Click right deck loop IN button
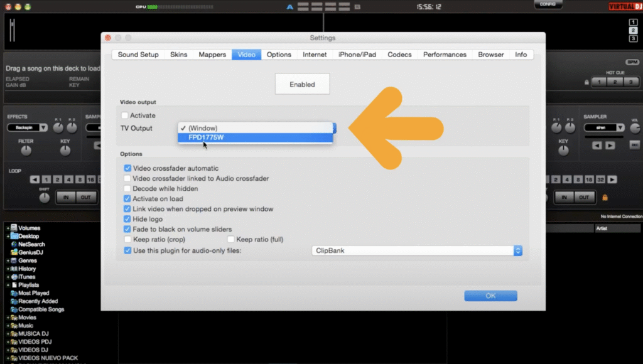 click(x=565, y=197)
